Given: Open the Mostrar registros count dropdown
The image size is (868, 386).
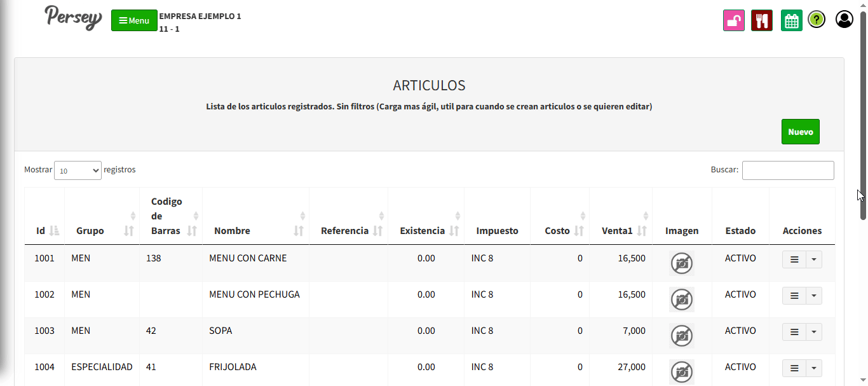Looking at the screenshot, I should [x=78, y=170].
